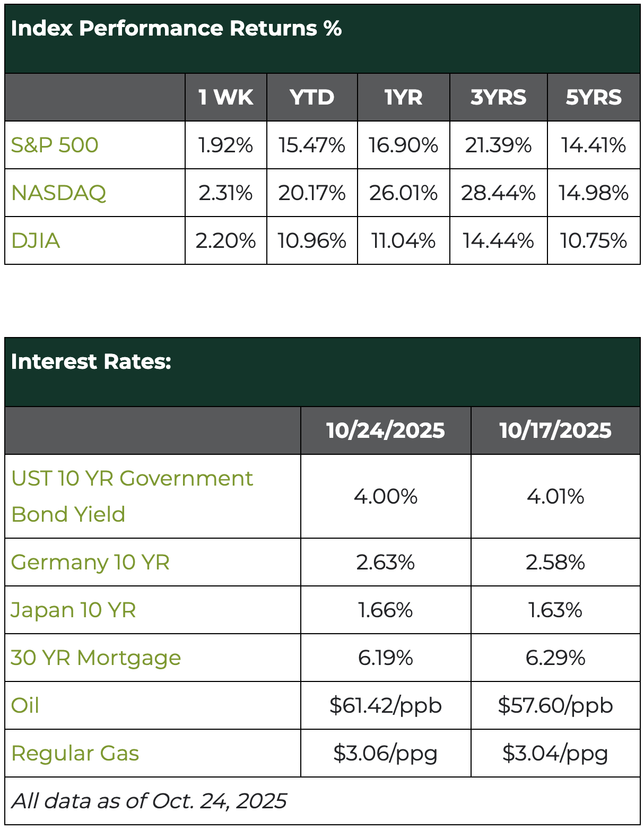The image size is (644, 829).
Task: Click the NASDAQ row label
Action: click(58, 193)
